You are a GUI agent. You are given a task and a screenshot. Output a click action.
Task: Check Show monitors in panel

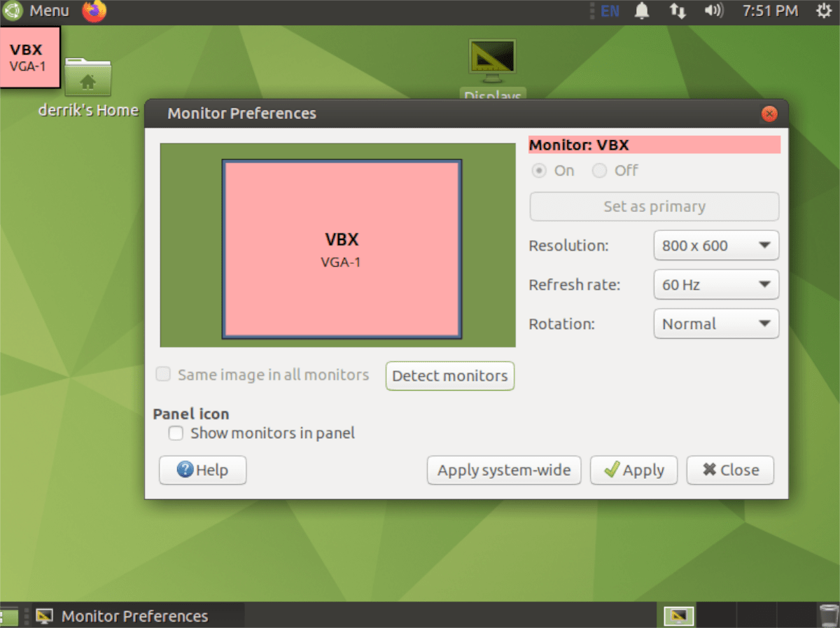coord(176,433)
